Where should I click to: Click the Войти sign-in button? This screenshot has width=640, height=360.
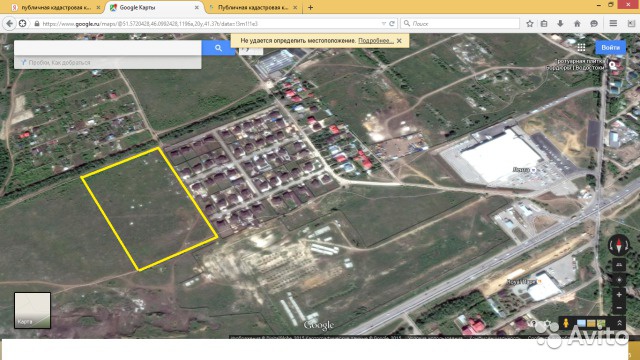pos(611,47)
